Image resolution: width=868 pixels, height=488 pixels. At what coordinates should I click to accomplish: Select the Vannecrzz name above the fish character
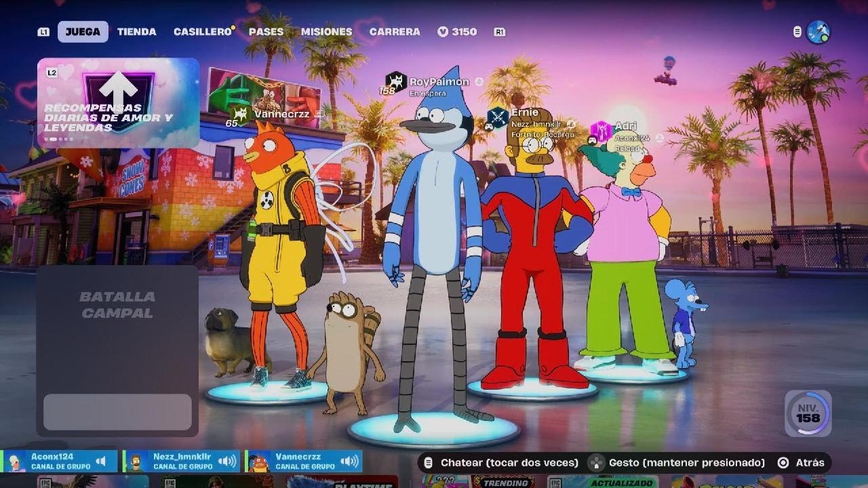282,114
